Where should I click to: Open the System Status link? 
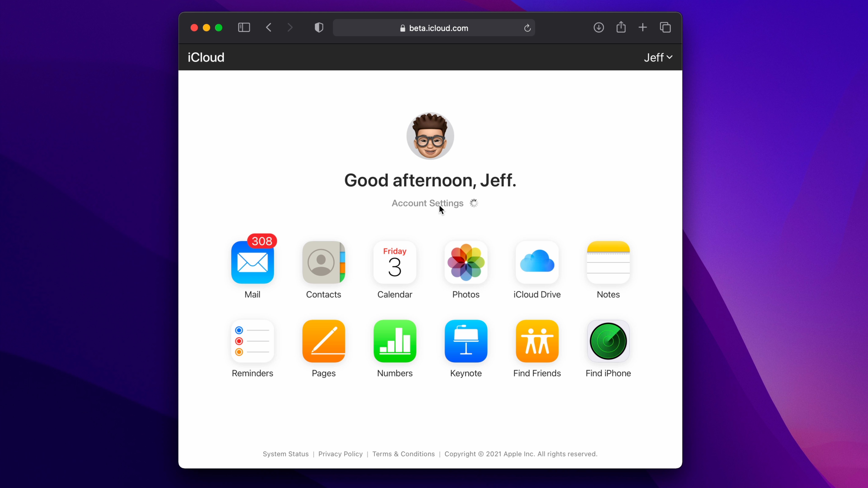click(x=285, y=454)
